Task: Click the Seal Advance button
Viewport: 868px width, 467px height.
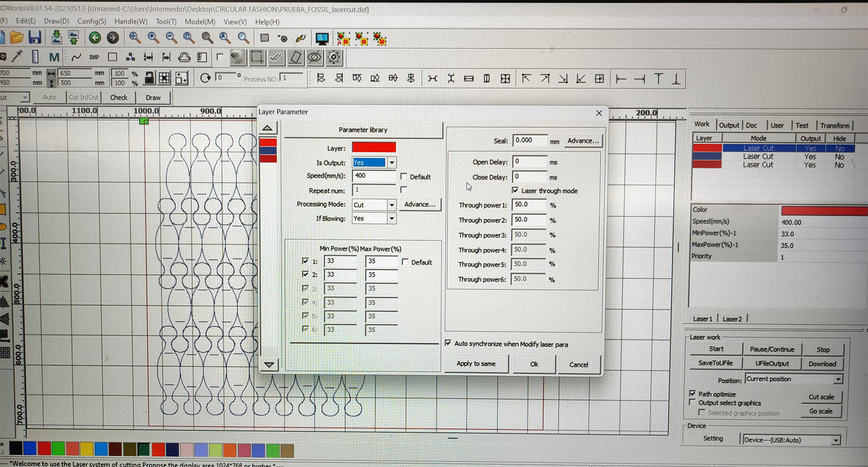Action: pyautogui.click(x=583, y=141)
